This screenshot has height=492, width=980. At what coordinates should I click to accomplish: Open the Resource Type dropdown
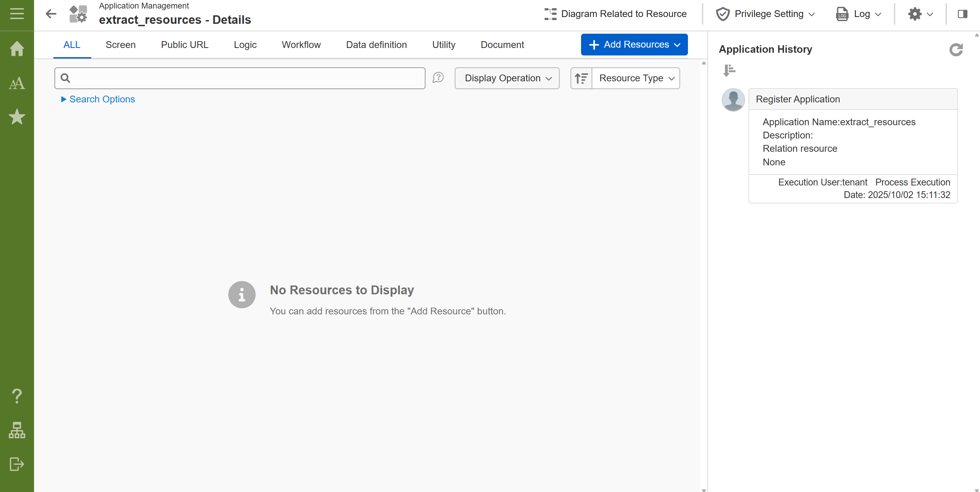point(636,78)
